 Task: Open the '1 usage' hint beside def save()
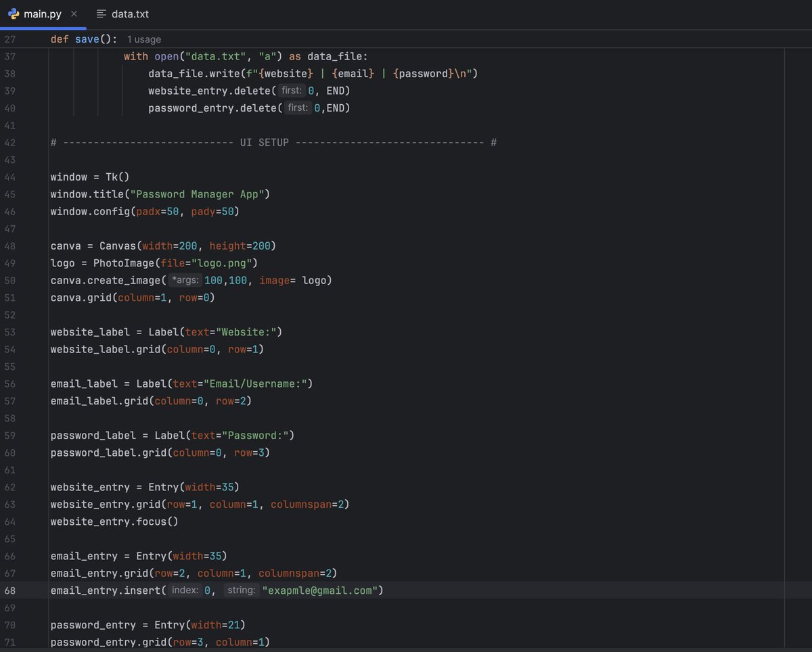point(144,40)
